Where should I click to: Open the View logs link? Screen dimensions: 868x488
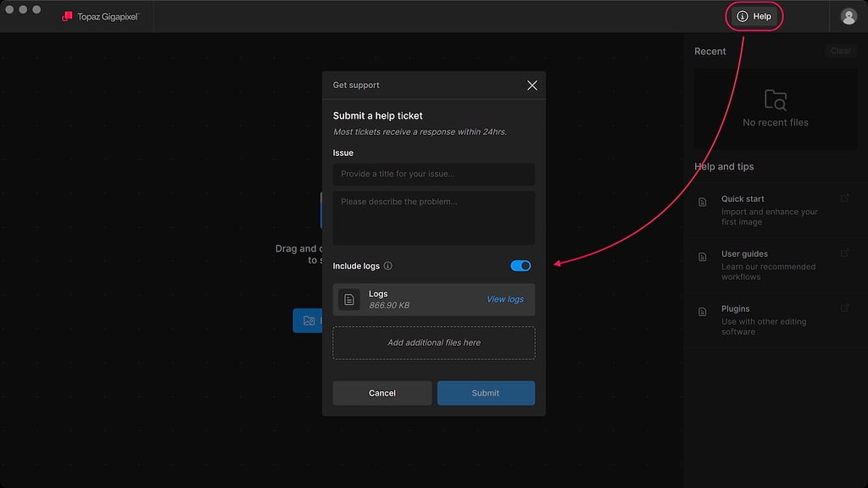click(504, 300)
